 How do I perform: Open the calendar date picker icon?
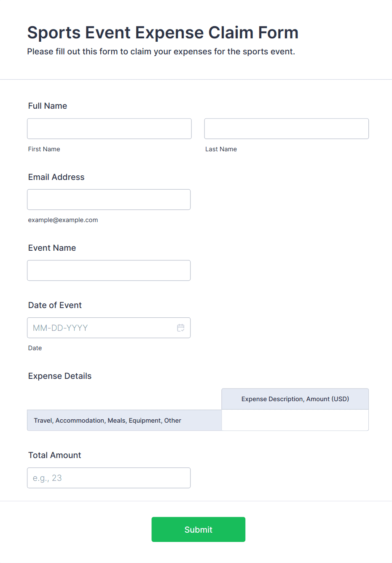tap(181, 328)
